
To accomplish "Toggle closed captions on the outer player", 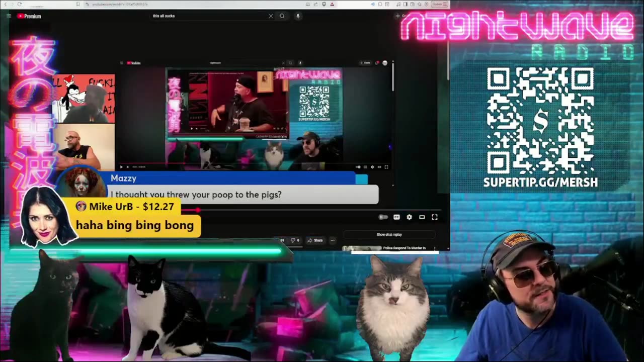I will pos(396,217).
